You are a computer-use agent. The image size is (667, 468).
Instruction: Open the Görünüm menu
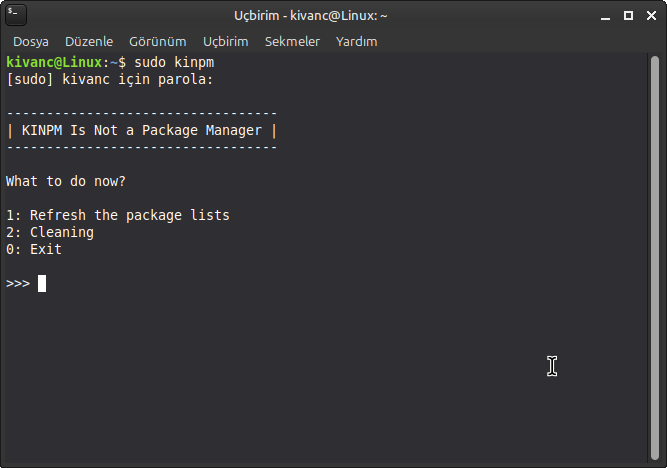pos(158,42)
